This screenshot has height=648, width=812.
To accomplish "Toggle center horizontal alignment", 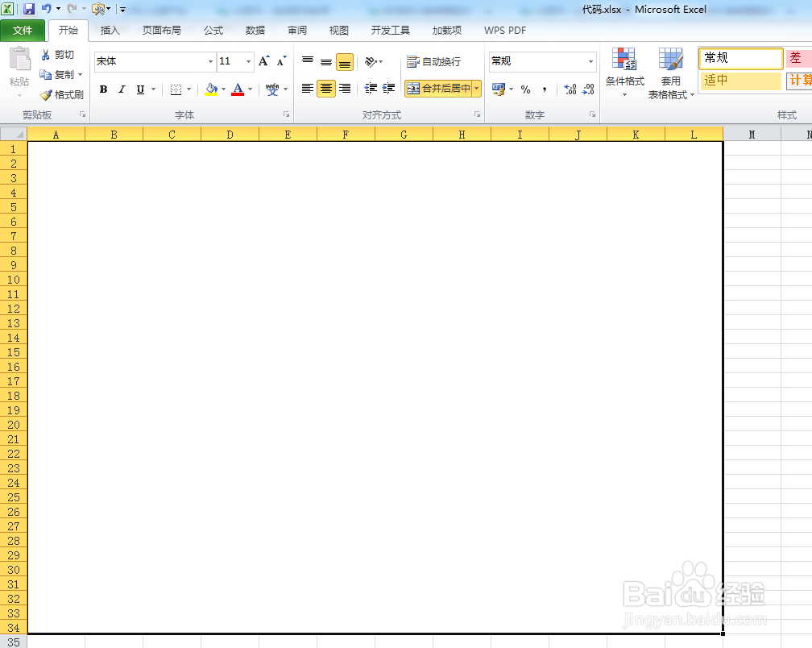I will click(326, 89).
